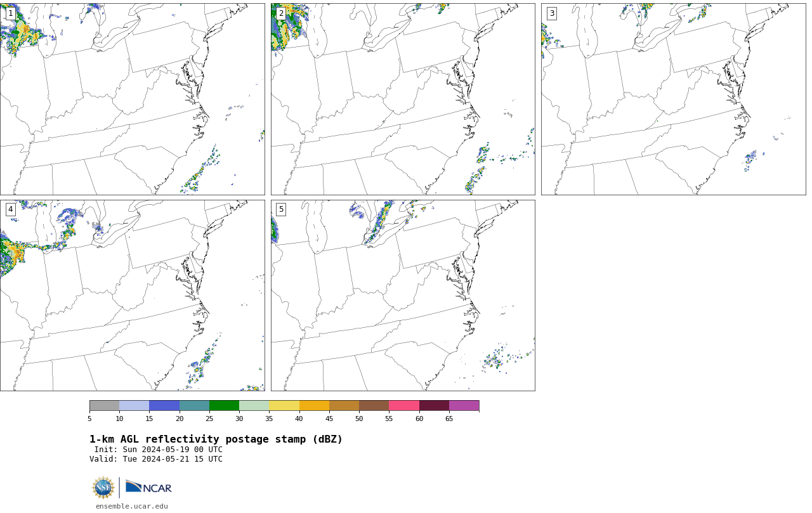This screenshot has height=513, width=812.
Task: Click the NSF logo icon
Action: (103, 488)
